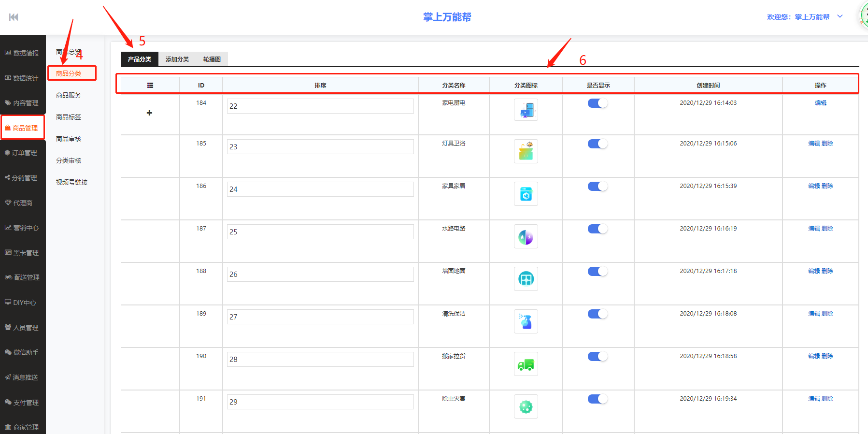Expand the 家电厨电 row with plus sign

tap(149, 113)
